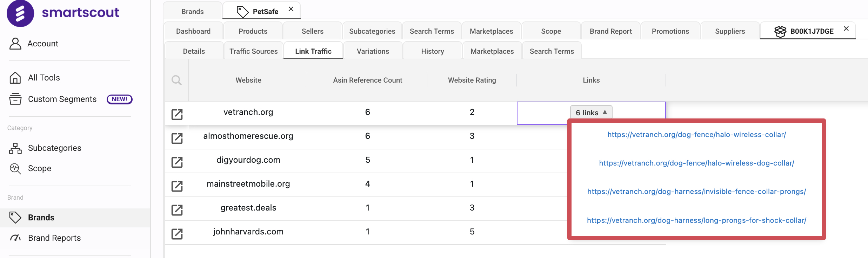Select the Link Traffic sub-tab
This screenshot has width=868, height=258.
coord(313,51)
